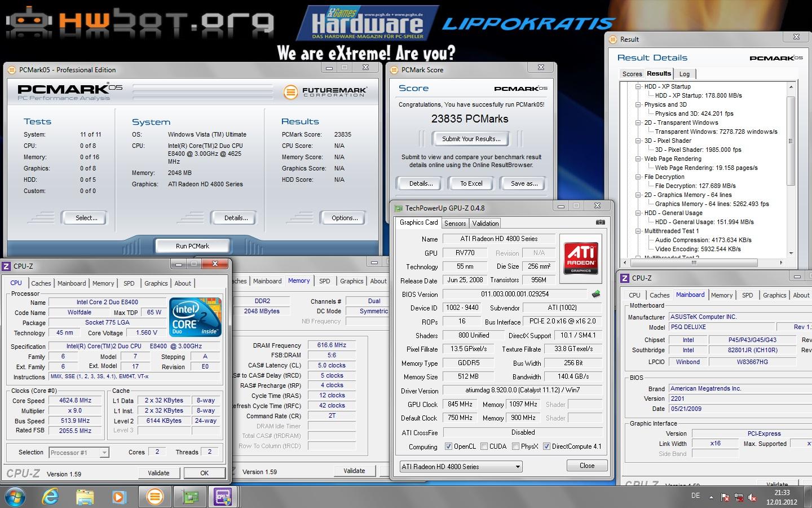Open Windows Media Player taskbar icon
The width and height of the screenshot is (812, 508).
[118, 497]
